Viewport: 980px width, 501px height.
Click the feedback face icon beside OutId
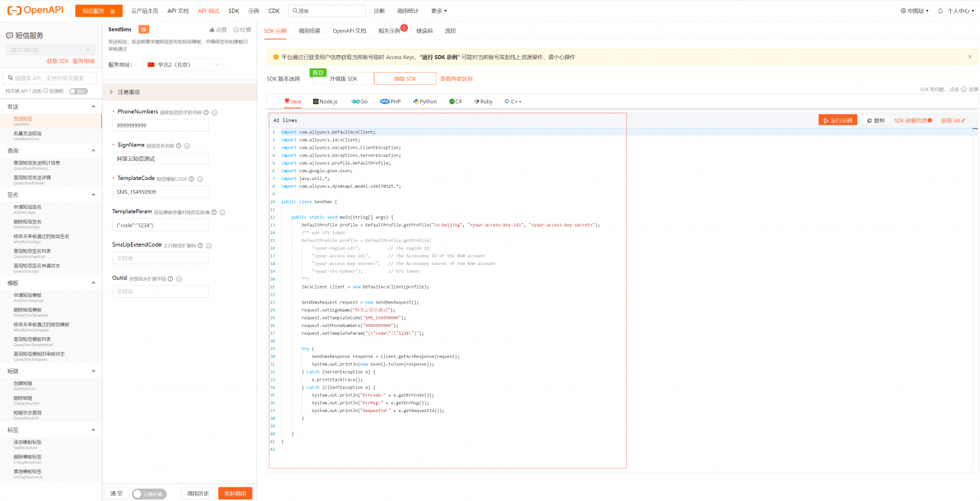coord(178,279)
